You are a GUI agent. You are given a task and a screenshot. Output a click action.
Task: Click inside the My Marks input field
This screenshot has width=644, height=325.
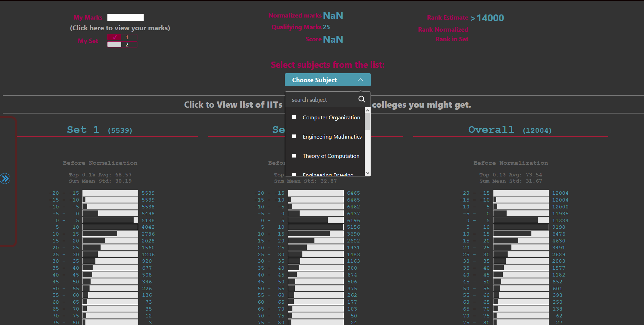click(125, 17)
